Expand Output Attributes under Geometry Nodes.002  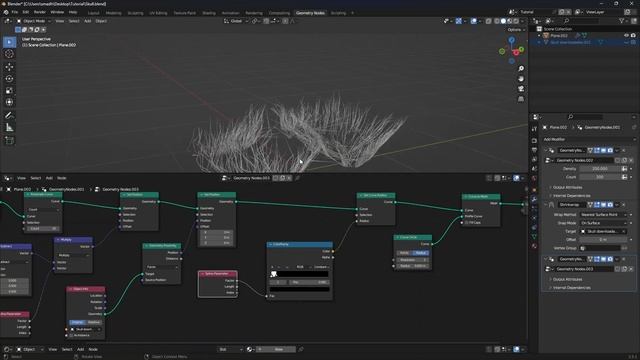[x=567, y=187]
